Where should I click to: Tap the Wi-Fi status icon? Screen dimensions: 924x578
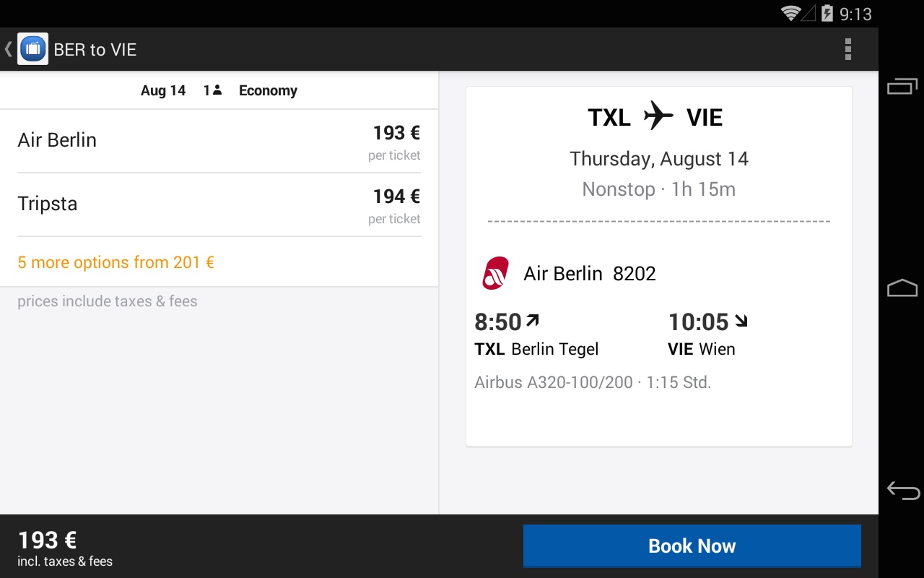[x=791, y=13]
